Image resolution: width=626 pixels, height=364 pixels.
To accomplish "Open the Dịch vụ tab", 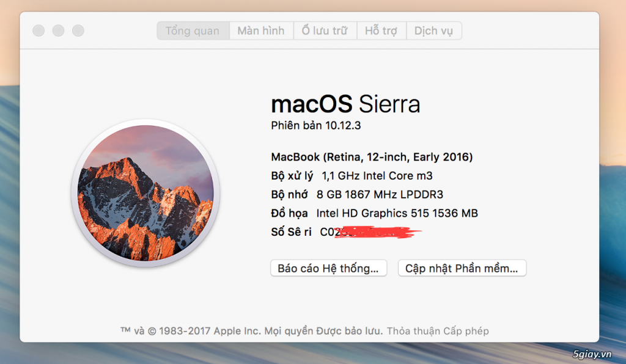I will click(434, 31).
